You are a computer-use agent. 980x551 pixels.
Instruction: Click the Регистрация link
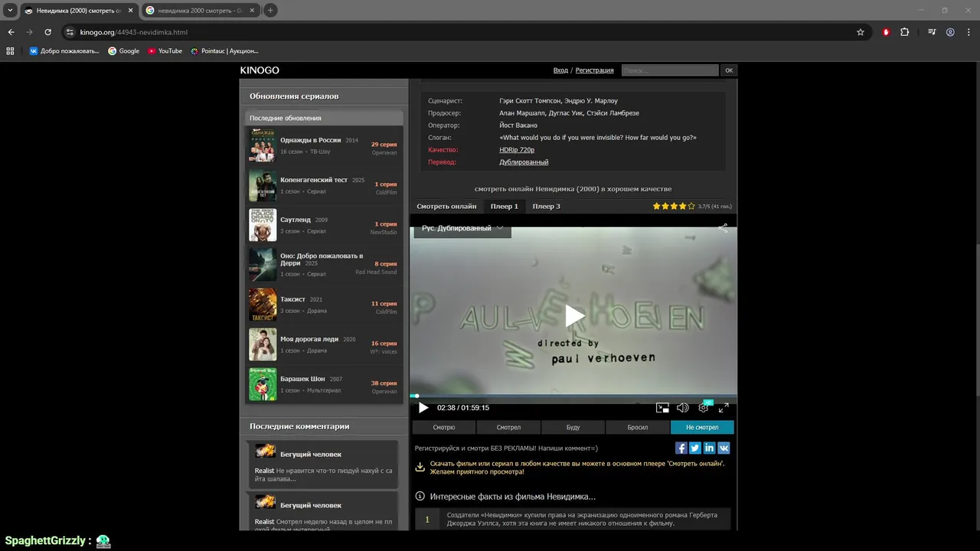(x=594, y=70)
